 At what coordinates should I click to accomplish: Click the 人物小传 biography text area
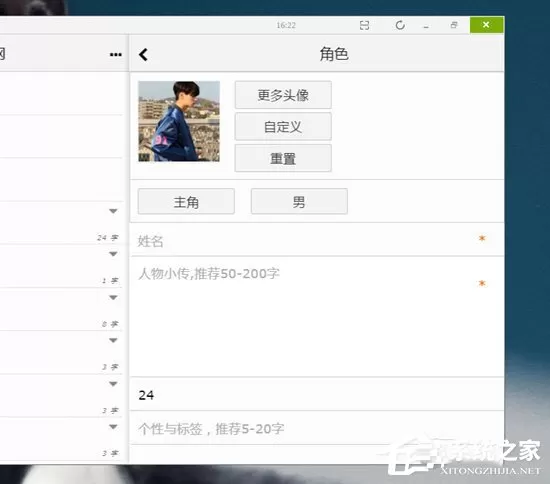pyautogui.click(x=317, y=317)
